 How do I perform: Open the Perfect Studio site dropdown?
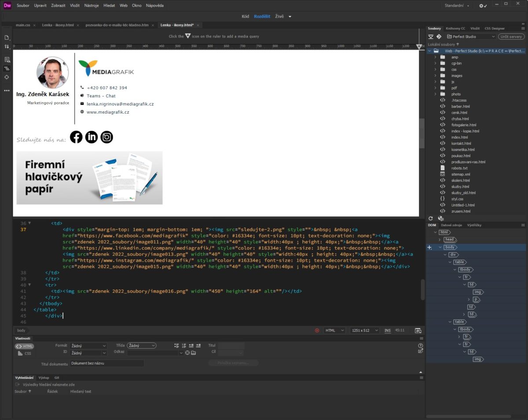click(470, 37)
